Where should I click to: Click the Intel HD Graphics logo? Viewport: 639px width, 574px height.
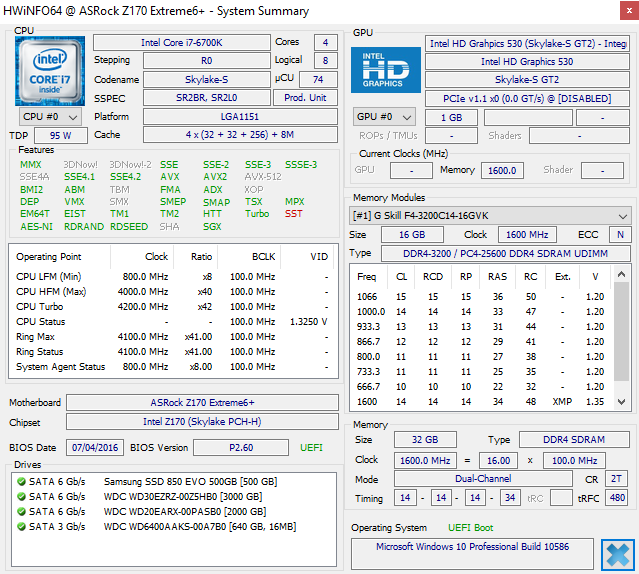[x=386, y=70]
